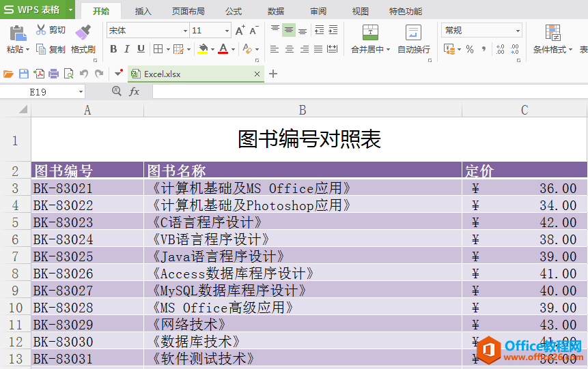The height and width of the screenshot is (369, 588).
Task: Switch to the 数据 tab
Action: click(x=276, y=11)
